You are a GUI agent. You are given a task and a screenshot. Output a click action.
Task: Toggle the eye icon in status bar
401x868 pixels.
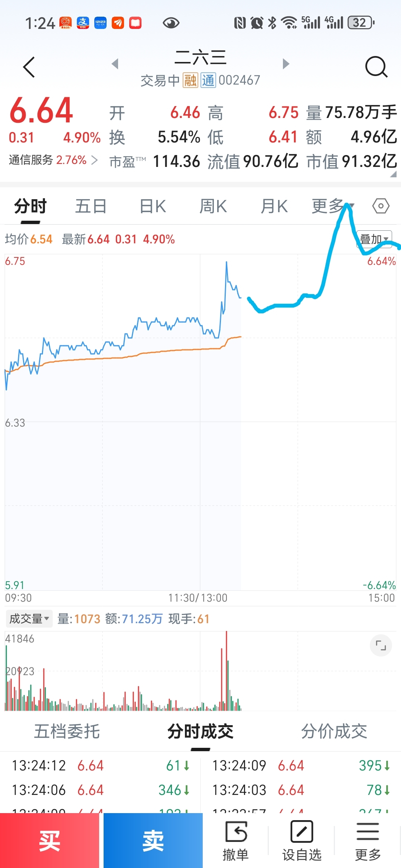point(171,23)
